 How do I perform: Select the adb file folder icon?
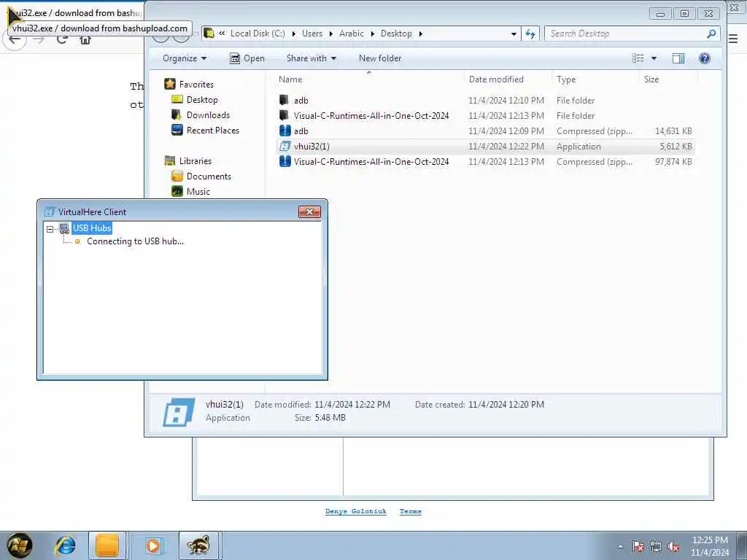284,100
